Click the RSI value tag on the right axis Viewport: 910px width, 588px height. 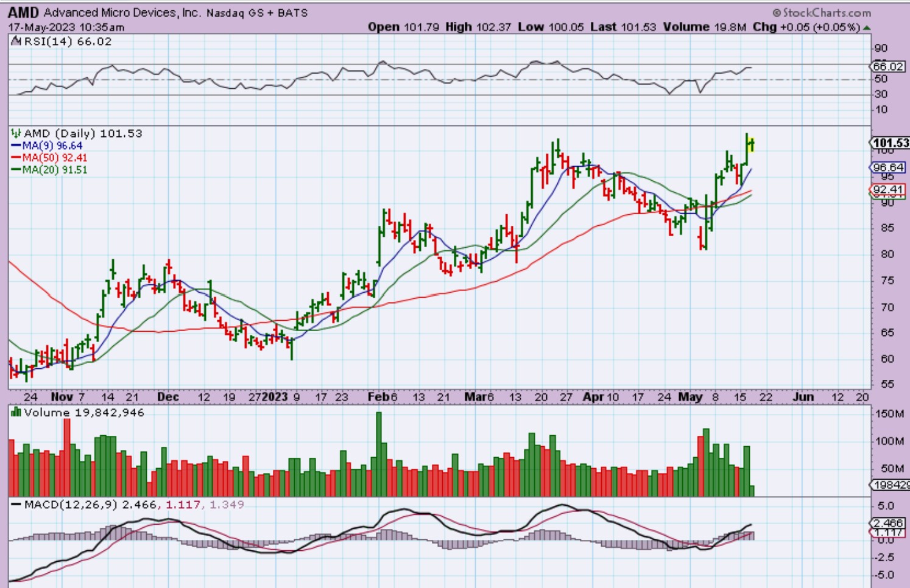(x=887, y=66)
